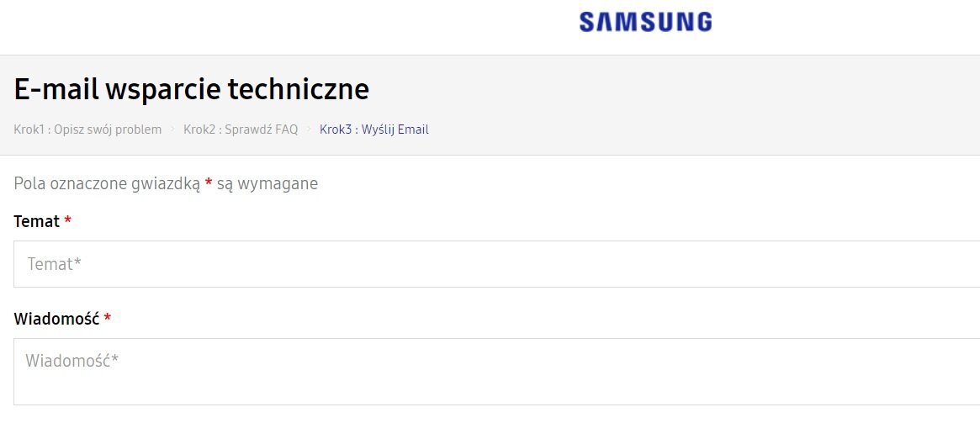Click the "Temat*" placeholder text
The height and width of the screenshot is (423, 980).
point(54,264)
